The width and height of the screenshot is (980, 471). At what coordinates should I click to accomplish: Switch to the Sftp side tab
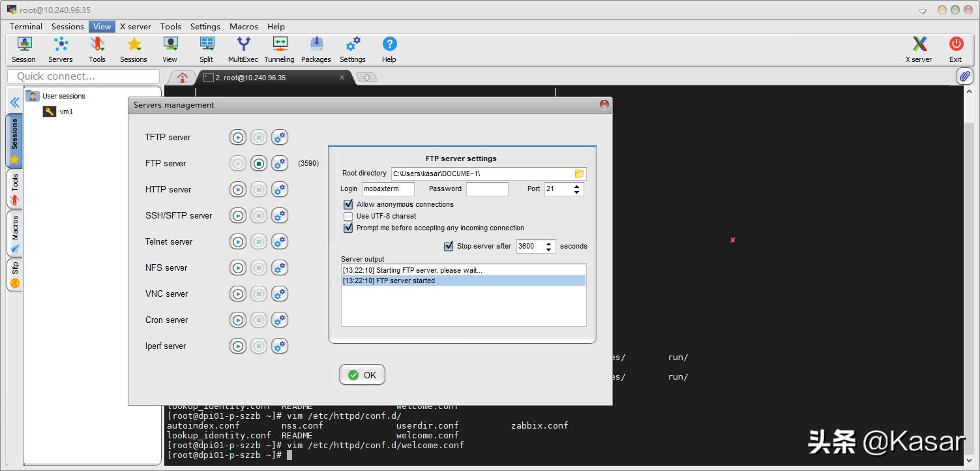click(14, 275)
